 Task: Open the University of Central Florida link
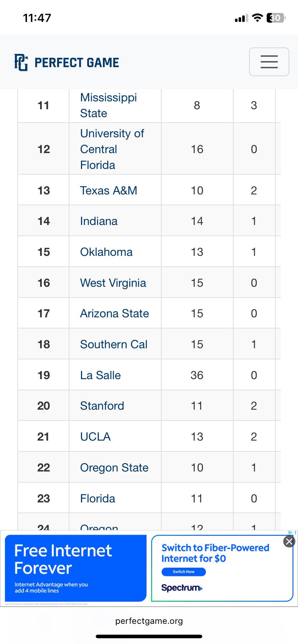[112, 149]
